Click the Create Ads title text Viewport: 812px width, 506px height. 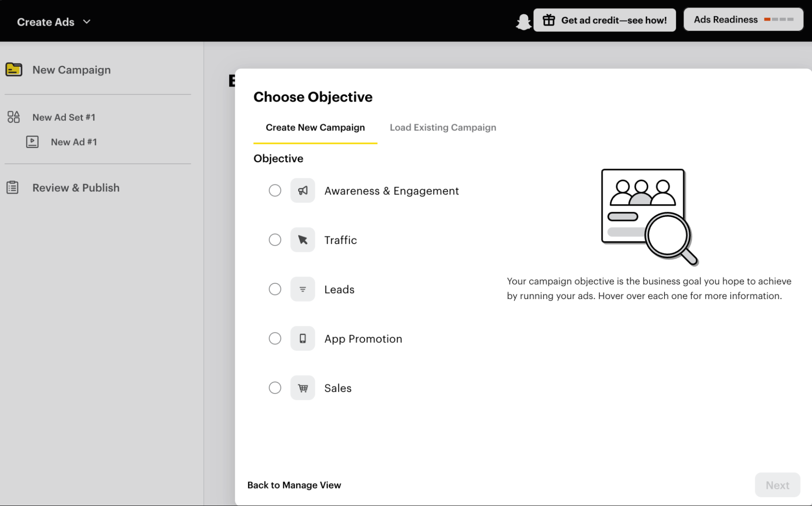point(45,22)
